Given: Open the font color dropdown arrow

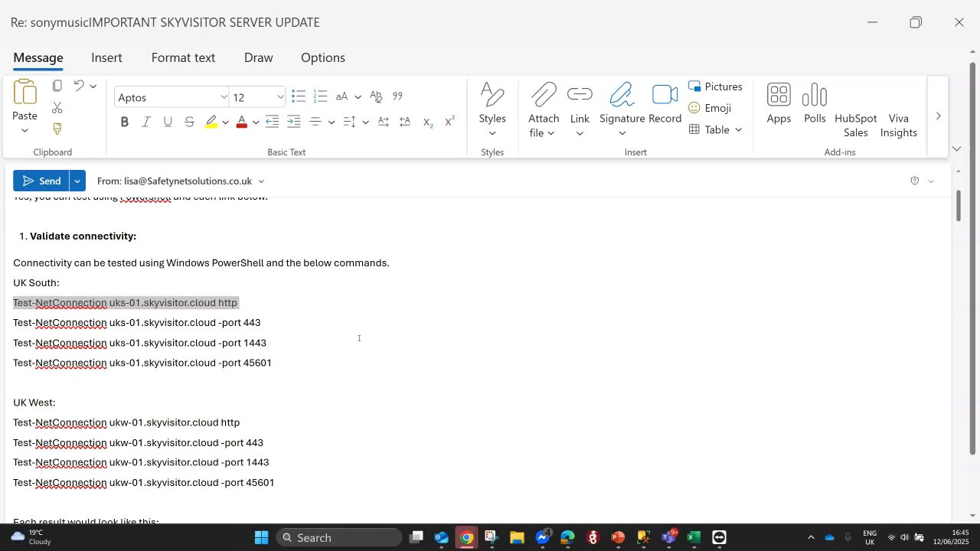Looking at the screenshot, I should point(256,122).
